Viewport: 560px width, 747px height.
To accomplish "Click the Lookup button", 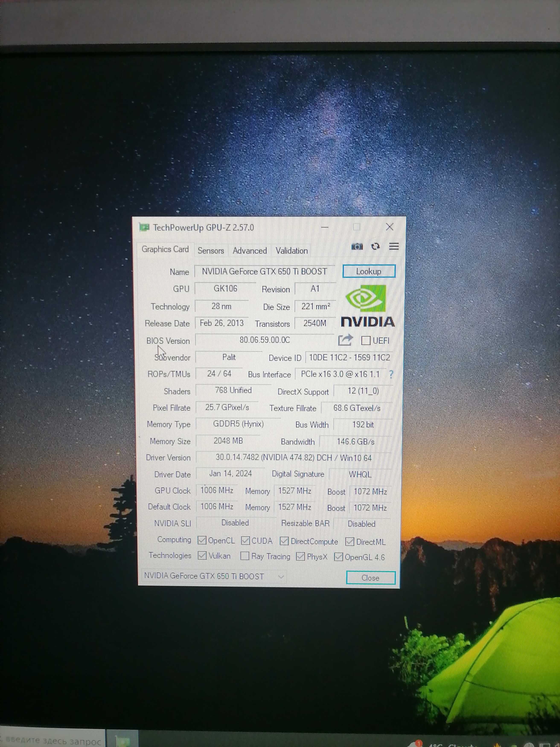I will (x=369, y=271).
